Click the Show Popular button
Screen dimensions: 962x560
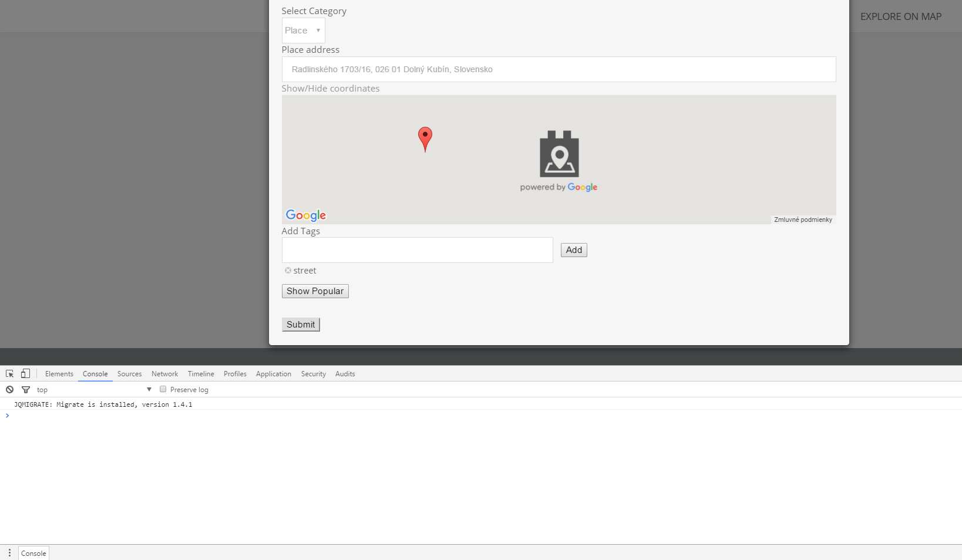[315, 291]
